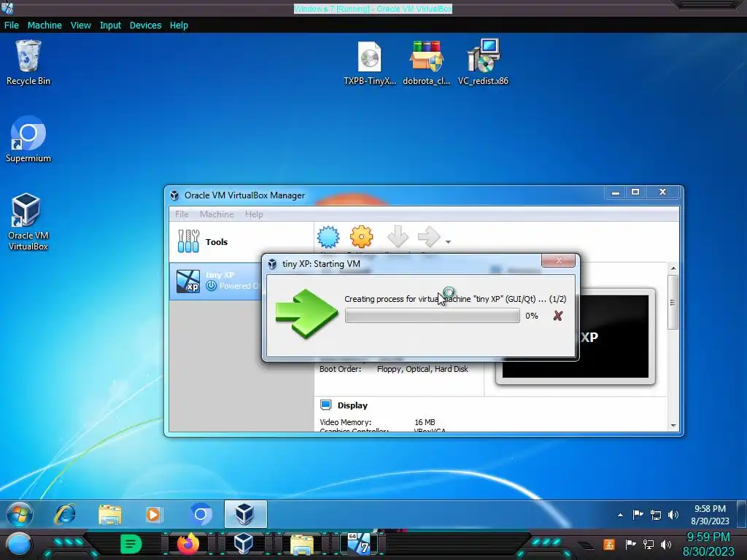
Task: Select the dobrota_cl installer file on the desktop
Action: point(426,63)
